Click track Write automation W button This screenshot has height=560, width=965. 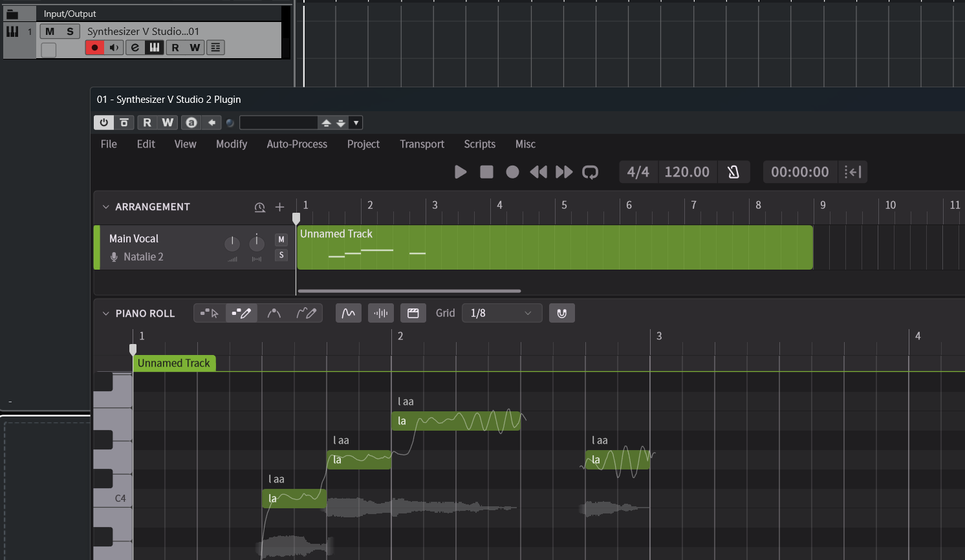coord(195,47)
